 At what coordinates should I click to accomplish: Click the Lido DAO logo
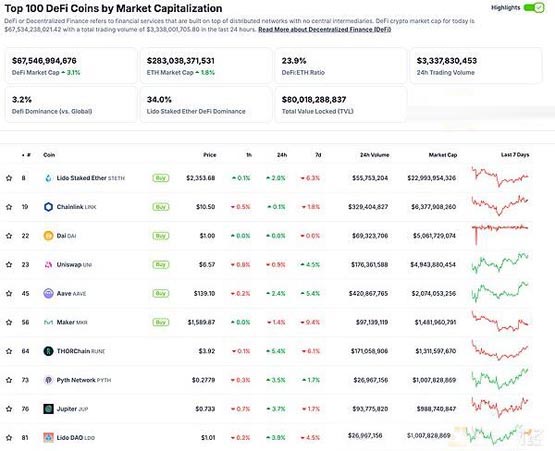(48, 438)
